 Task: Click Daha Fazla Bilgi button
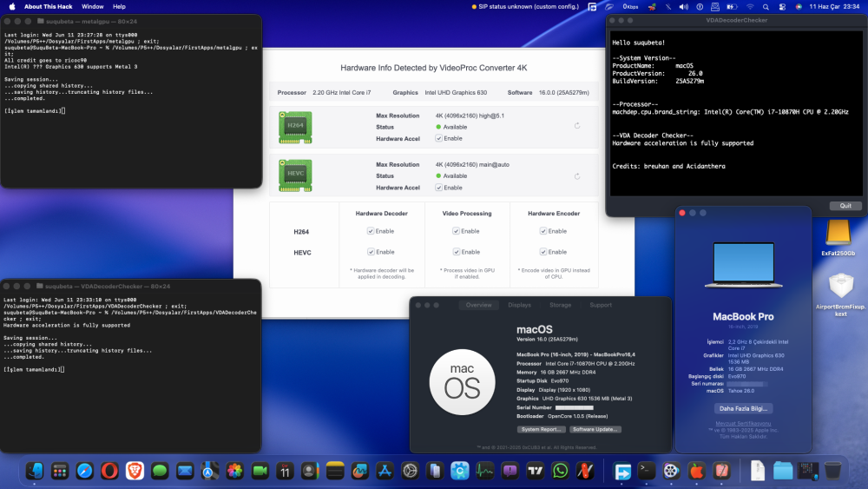point(743,409)
